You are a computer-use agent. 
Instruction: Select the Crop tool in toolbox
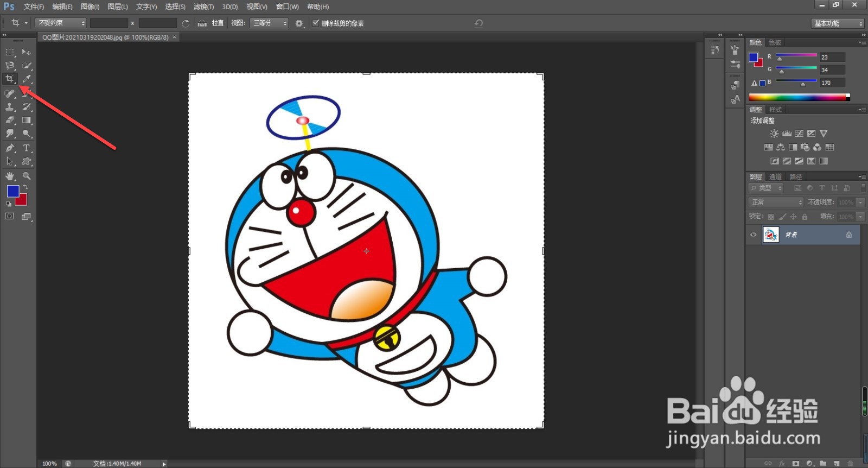click(x=10, y=79)
